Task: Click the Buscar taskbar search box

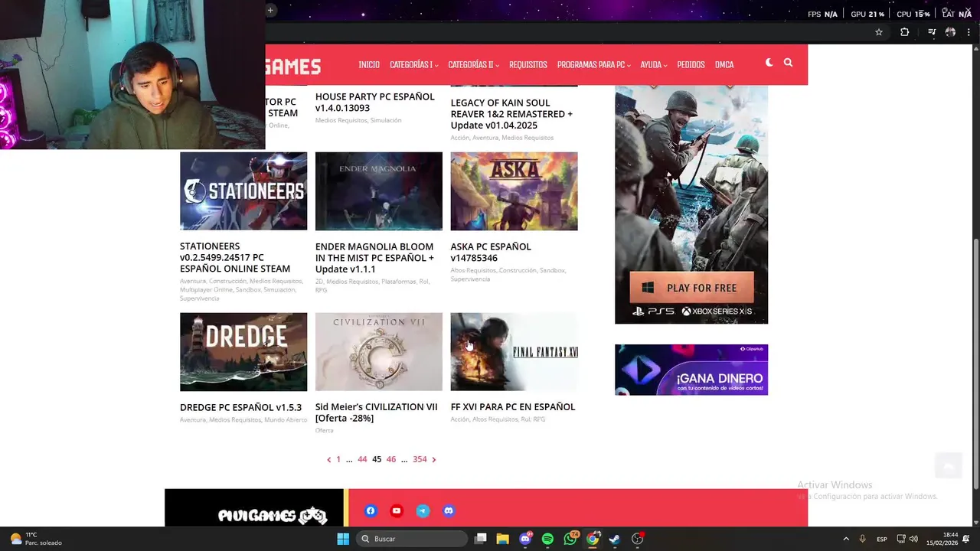Action: point(413,539)
